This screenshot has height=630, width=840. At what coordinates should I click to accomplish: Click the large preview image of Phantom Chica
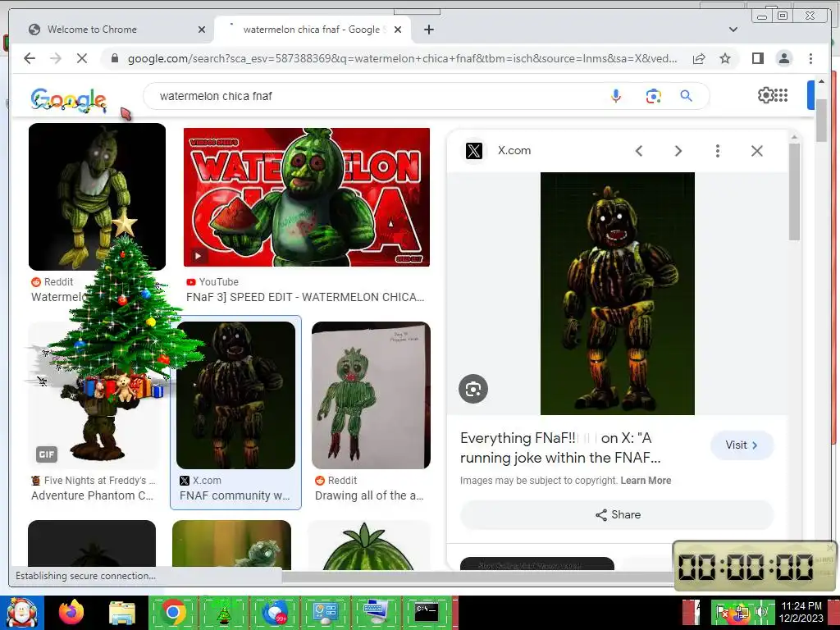tap(617, 294)
